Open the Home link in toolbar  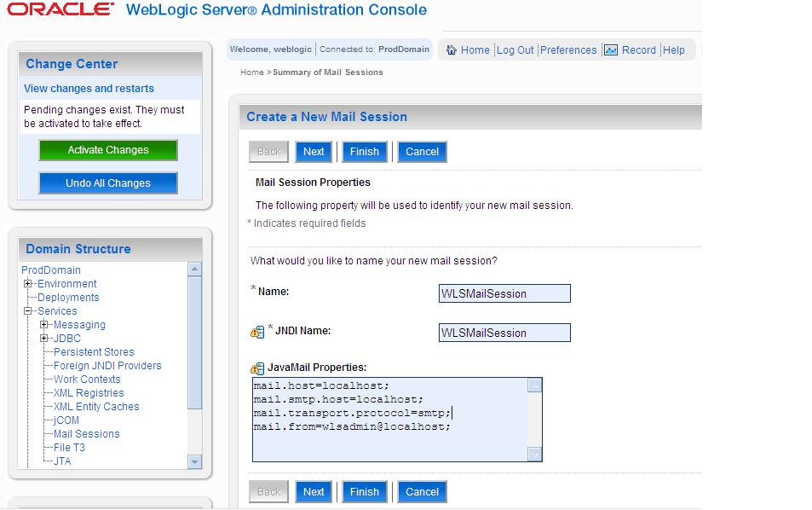pyautogui.click(x=475, y=49)
